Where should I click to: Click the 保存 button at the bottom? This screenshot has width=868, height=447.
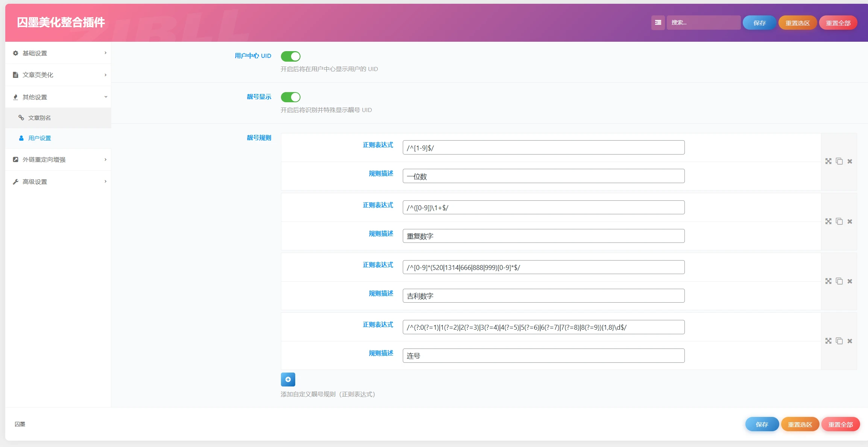point(762,424)
